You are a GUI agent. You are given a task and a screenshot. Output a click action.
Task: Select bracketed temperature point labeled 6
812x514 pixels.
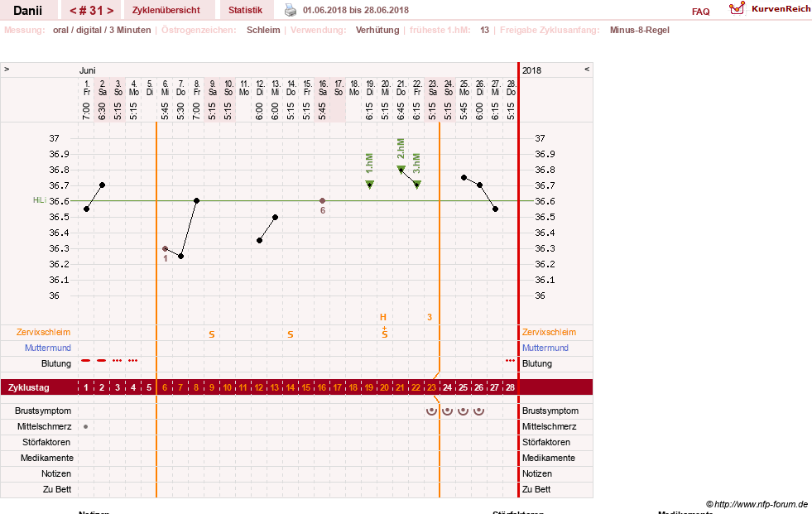[x=322, y=200]
